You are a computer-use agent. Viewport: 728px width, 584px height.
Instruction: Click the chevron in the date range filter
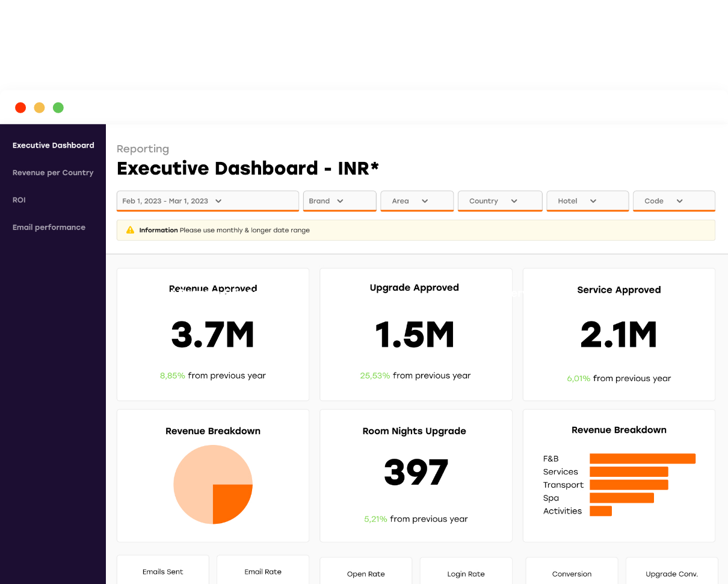pyautogui.click(x=218, y=201)
